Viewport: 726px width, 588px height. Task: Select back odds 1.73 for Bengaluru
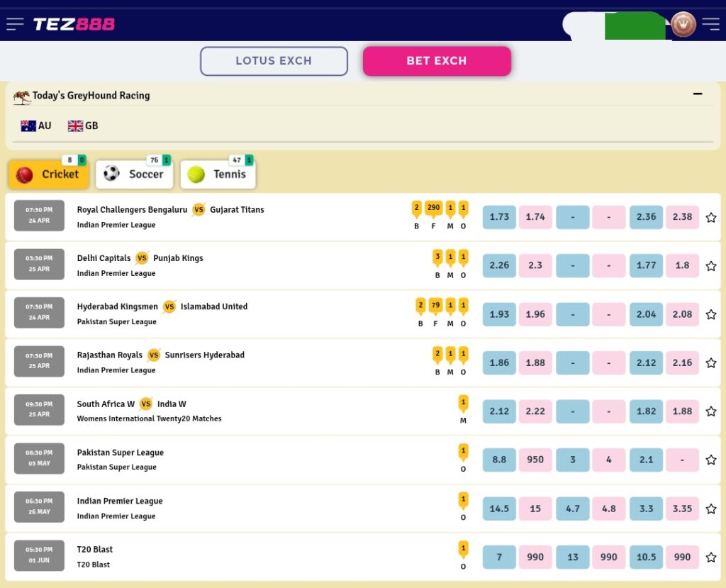(x=499, y=217)
